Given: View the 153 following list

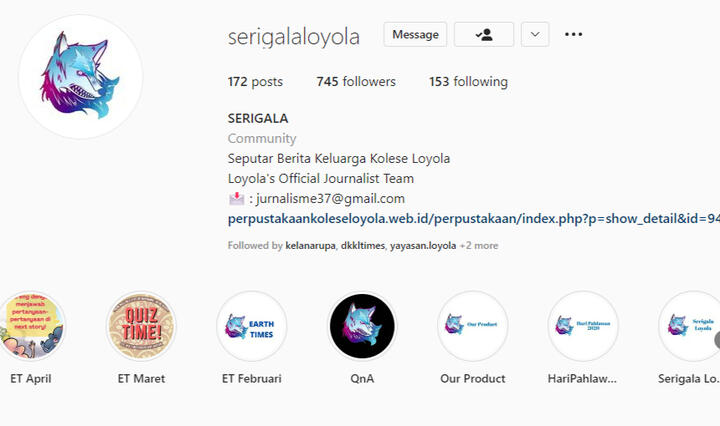Looking at the screenshot, I should pos(468,82).
